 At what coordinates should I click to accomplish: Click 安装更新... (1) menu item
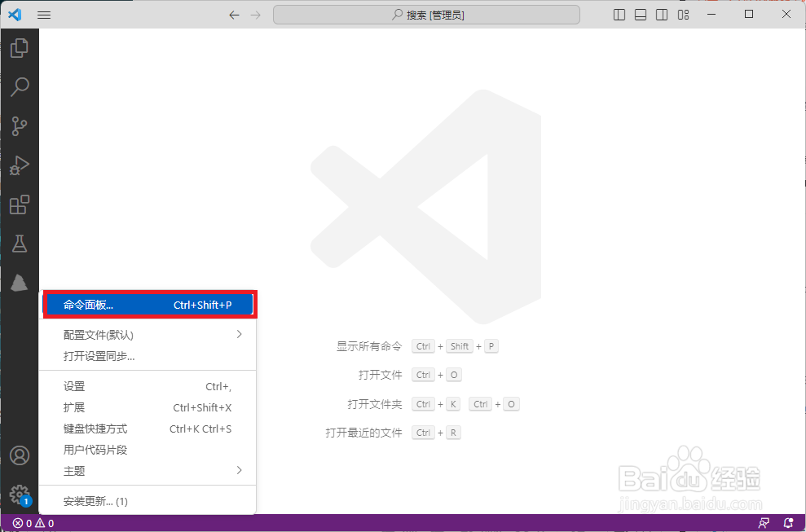pos(148,501)
